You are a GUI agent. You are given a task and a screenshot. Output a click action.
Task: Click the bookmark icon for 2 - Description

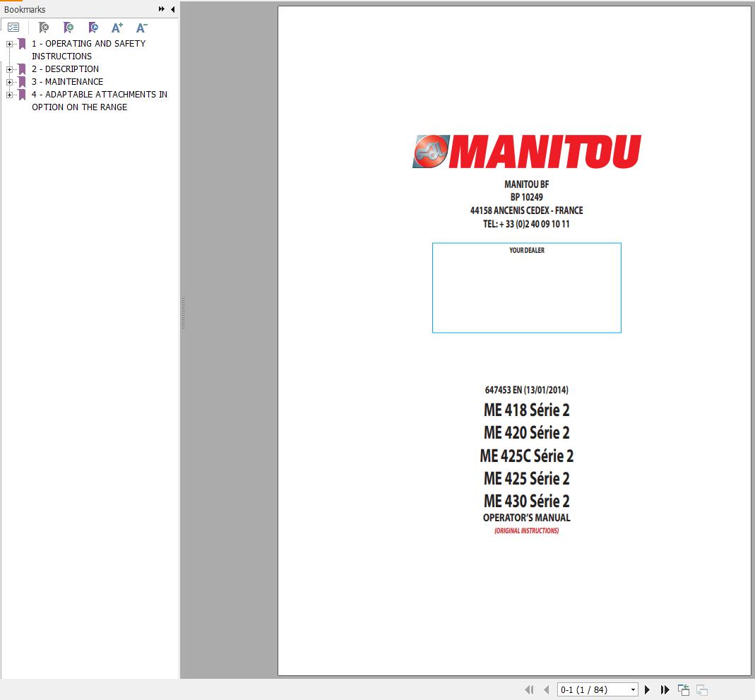[22, 69]
